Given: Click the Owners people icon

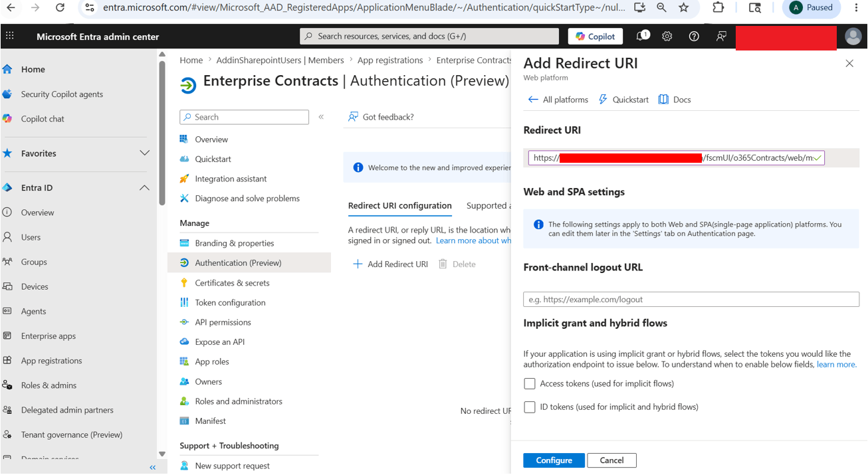Looking at the screenshot, I should point(184,381).
